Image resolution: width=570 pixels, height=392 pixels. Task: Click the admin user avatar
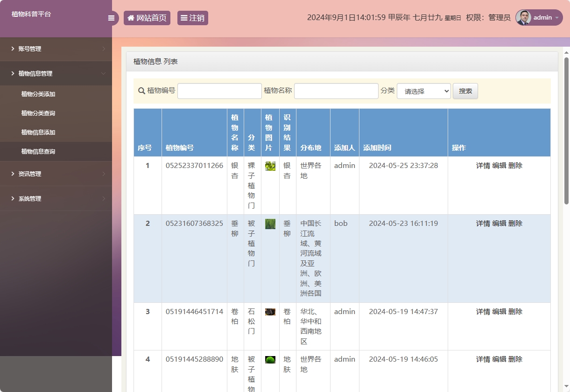pyautogui.click(x=523, y=18)
